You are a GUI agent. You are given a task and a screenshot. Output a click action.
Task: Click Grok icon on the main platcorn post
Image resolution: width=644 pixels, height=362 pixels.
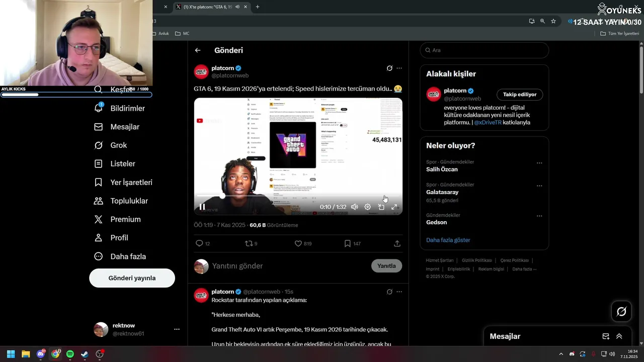[x=389, y=68]
